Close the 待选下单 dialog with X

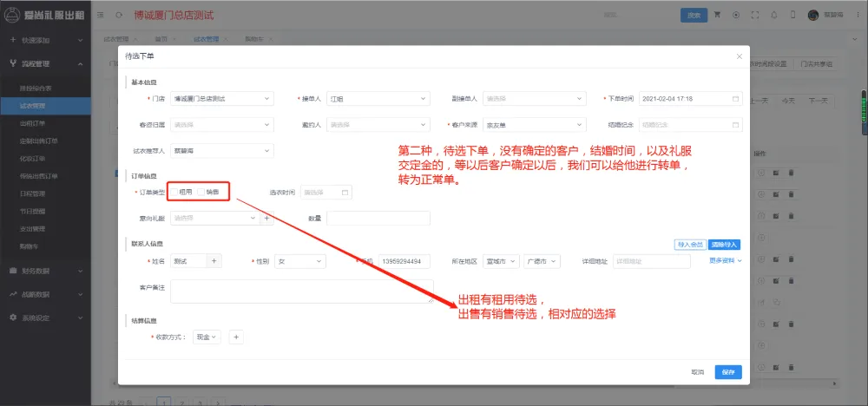tap(740, 56)
